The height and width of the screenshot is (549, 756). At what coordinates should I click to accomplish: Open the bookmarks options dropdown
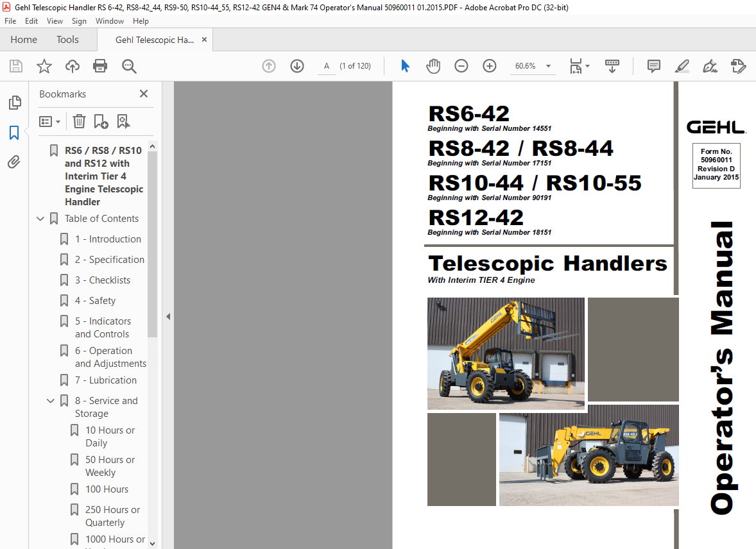point(49,121)
